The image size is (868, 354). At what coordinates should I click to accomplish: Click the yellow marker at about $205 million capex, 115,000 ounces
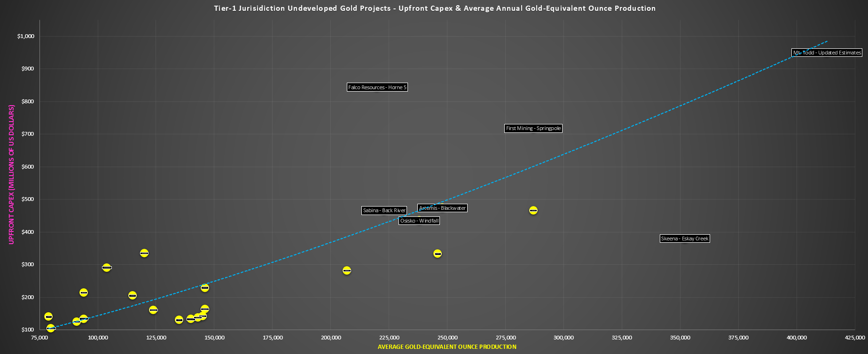tap(133, 295)
